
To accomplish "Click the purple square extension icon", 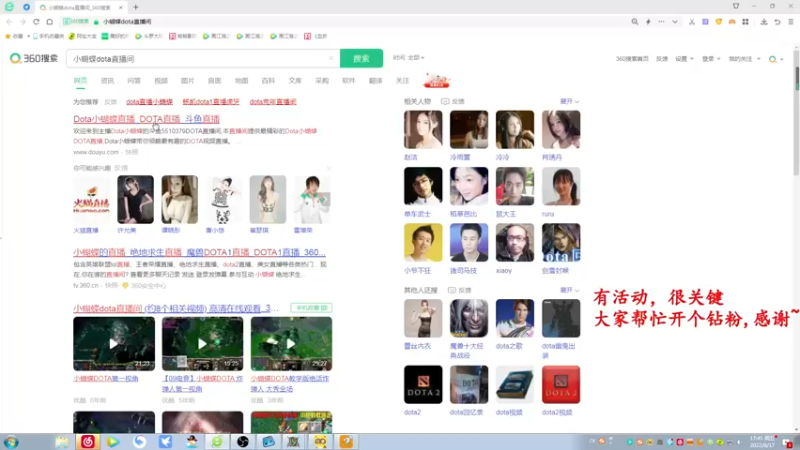I will point(705,22).
